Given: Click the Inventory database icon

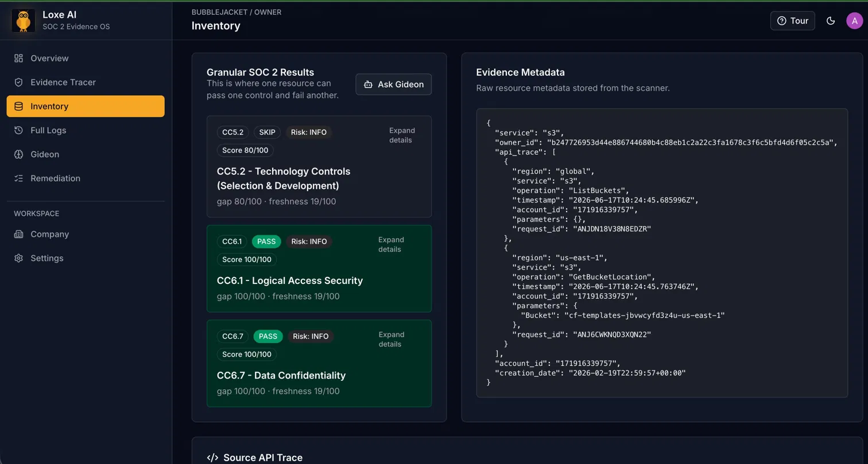Looking at the screenshot, I should click(x=19, y=106).
